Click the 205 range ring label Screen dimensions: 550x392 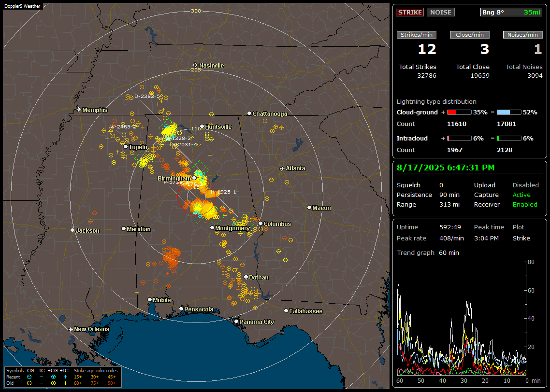(196, 70)
